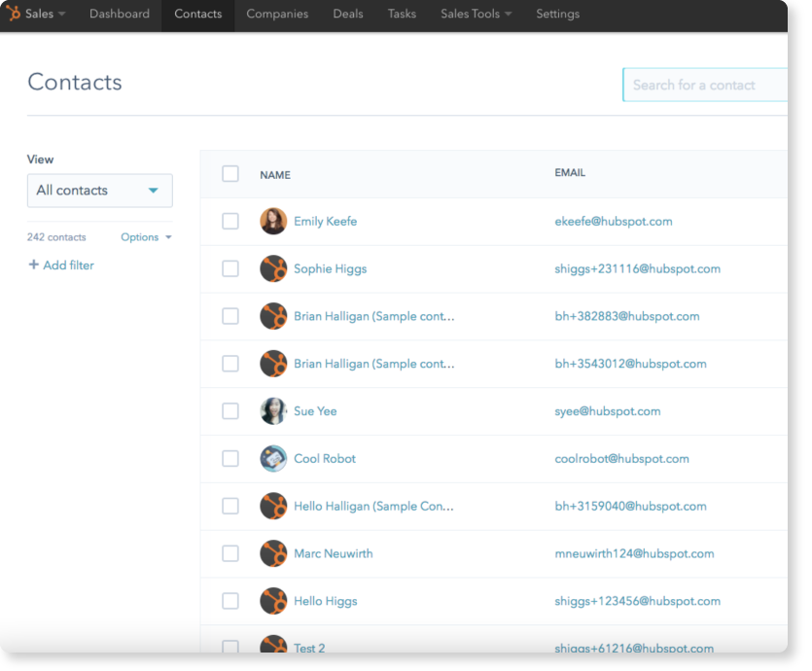Expand the Options dropdown

146,237
